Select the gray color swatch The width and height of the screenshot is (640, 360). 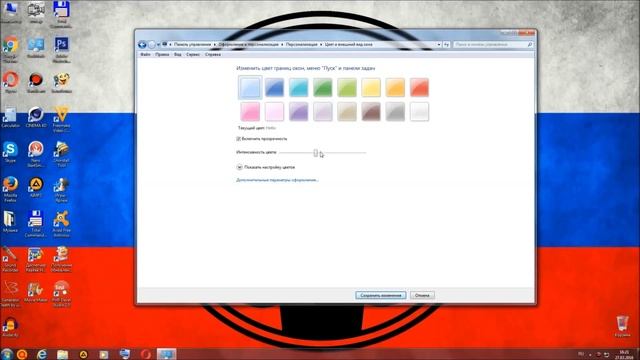point(395,111)
